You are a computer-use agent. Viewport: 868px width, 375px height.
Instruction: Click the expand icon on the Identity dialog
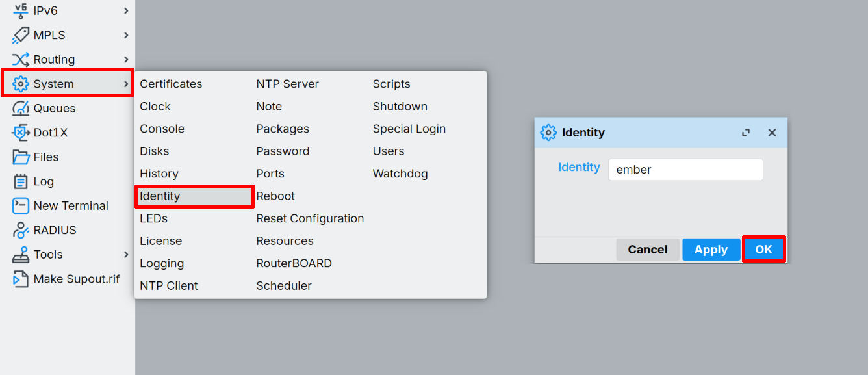tap(745, 132)
